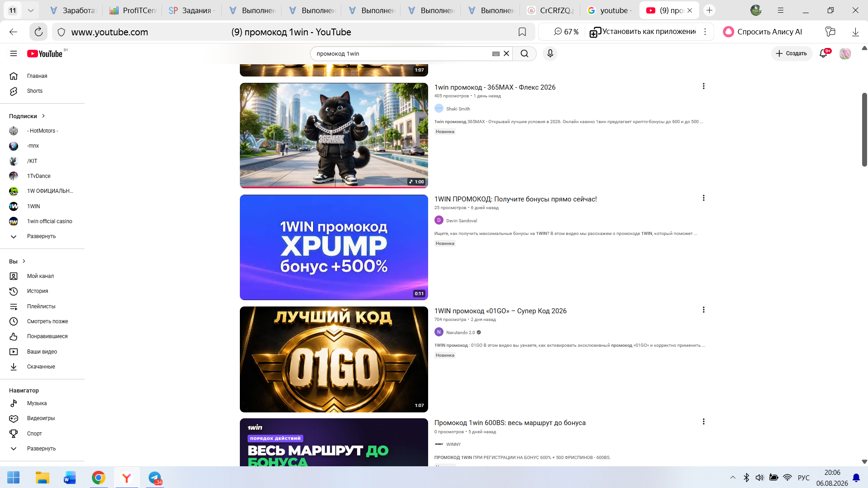868x488 pixels.
Task: Bookmark this page in the address bar
Action: [522, 32]
